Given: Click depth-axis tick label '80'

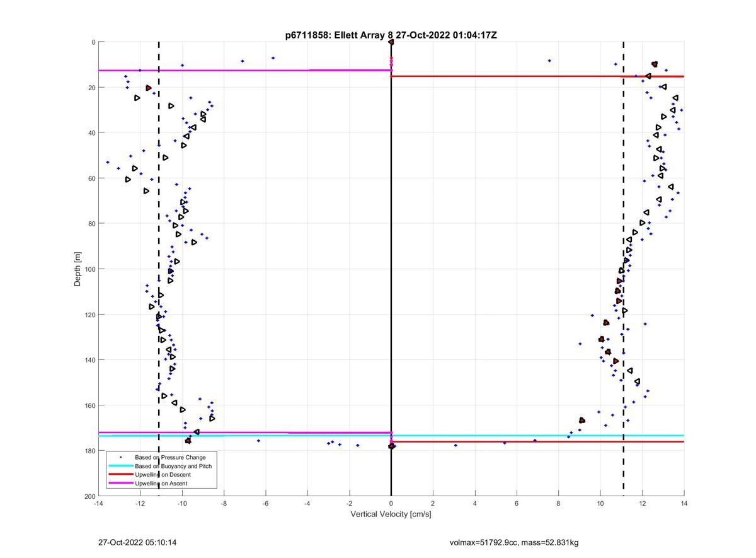Looking at the screenshot, I should tap(91, 224).
